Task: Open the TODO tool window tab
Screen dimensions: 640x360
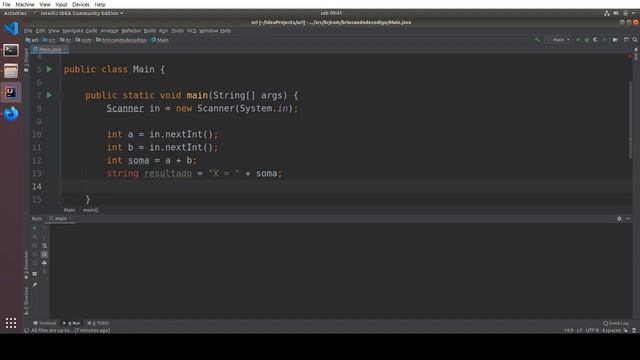Action: 98,323
